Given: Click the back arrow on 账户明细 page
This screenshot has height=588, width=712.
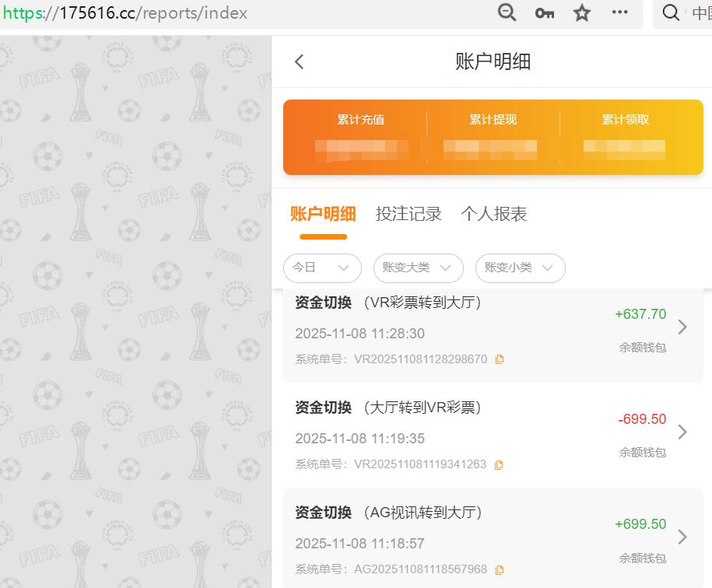Looking at the screenshot, I should point(299,61).
